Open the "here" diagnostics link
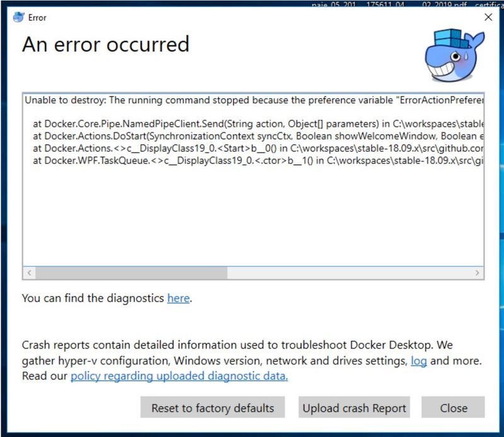This screenshot has height=437, width=504. click(178, 298)
